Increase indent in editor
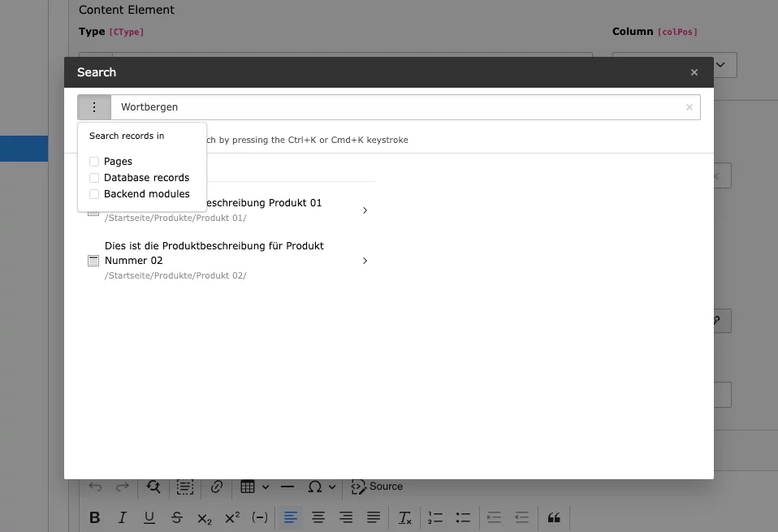 coord(495,517)
